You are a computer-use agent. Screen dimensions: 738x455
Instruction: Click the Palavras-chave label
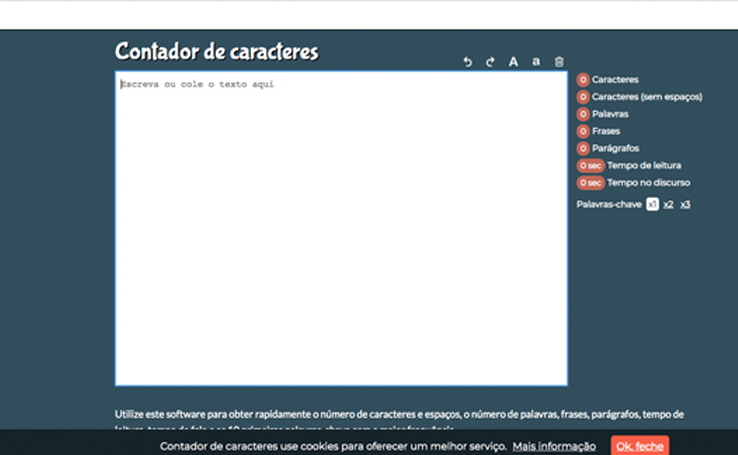point(609,204)
